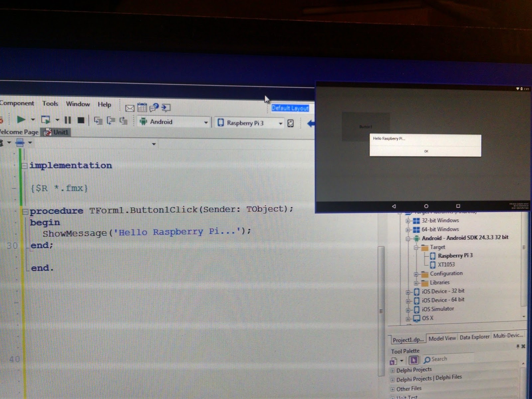Click the refresh devices icon

click(x=290, y=123)
